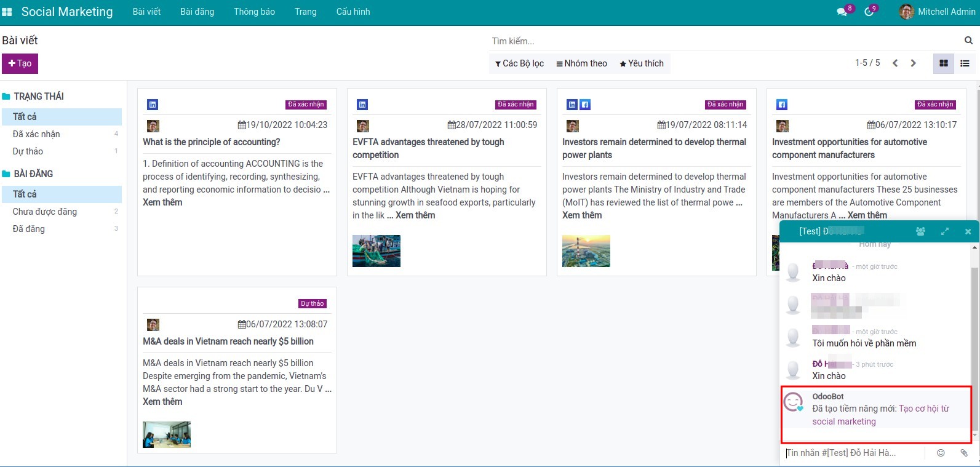The image size is (980, 467).
Task: Click the Tạo create button
Action: click(x=20, y=63)
